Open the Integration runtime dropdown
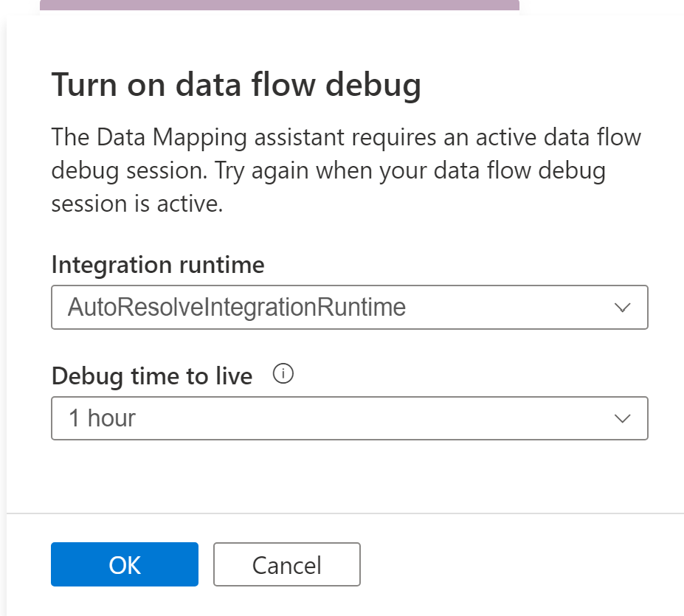This screenshot has height=616, width=684. 348,307
